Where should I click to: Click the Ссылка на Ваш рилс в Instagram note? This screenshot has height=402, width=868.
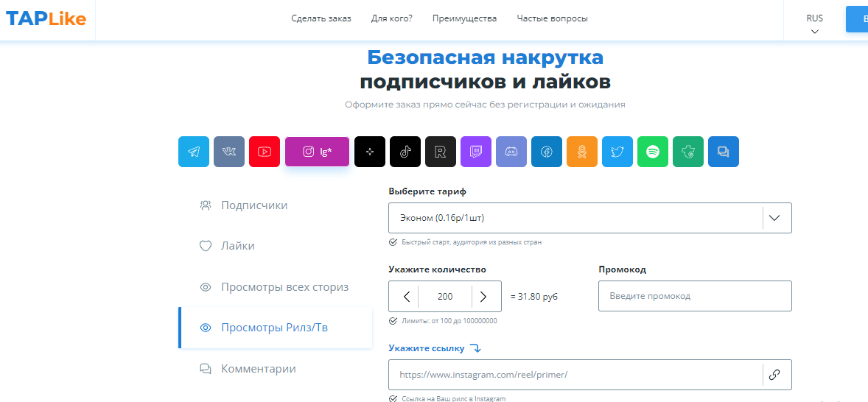pos(453,398)
